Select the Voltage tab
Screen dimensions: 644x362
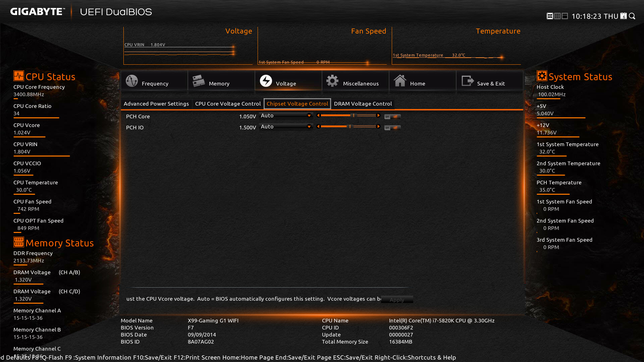[x=288, y=81]
